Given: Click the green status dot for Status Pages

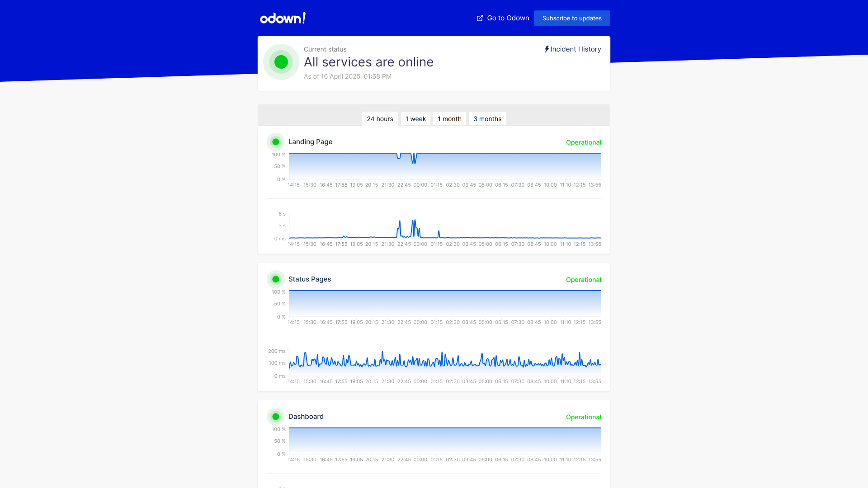Looking at the screenshot, I should (x=276, y=279).
